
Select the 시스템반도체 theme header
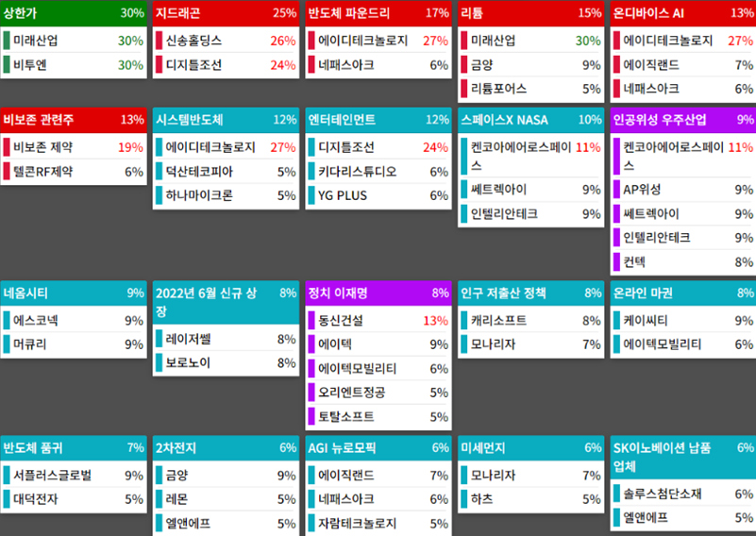(x=226, y=120)
